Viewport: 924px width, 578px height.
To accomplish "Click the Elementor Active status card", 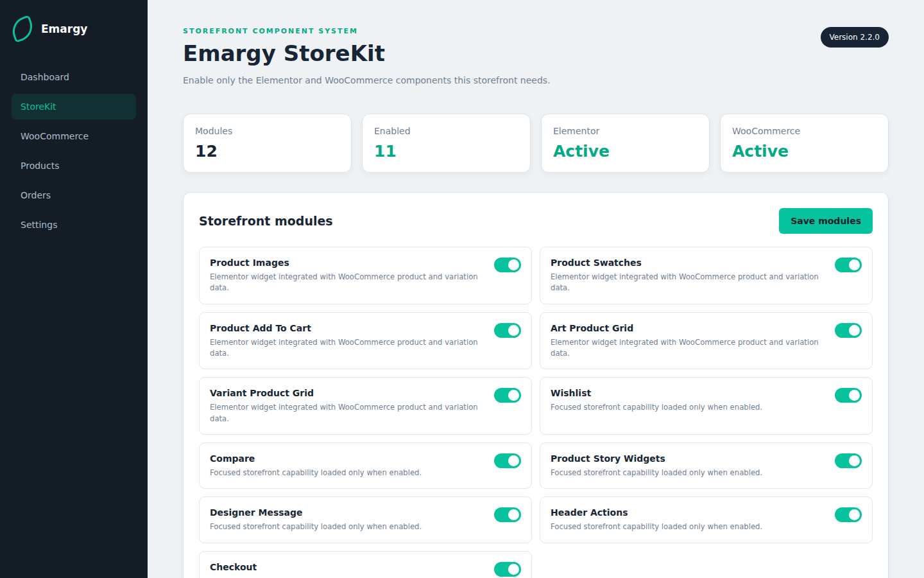I will pyautogui.click(x=625, y=143).
